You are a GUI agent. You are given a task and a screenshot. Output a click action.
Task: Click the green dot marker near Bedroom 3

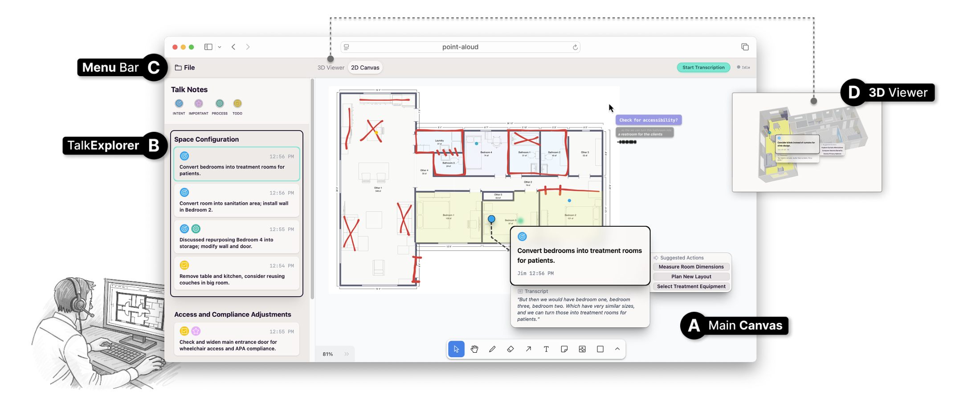coord(520,220)
